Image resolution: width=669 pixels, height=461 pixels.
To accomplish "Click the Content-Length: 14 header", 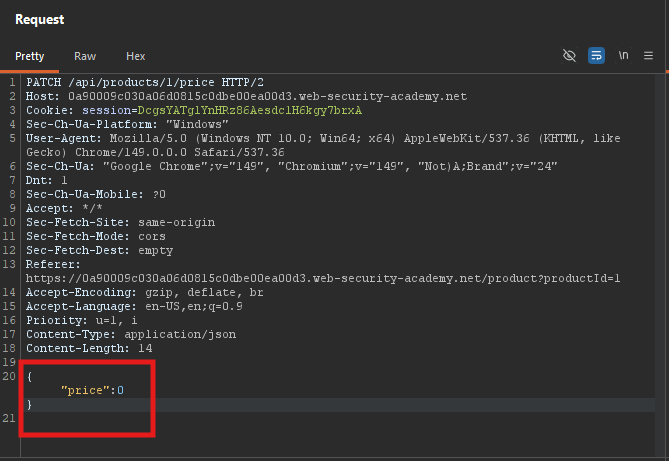I will pyautogui.click(x=89, y=348).
